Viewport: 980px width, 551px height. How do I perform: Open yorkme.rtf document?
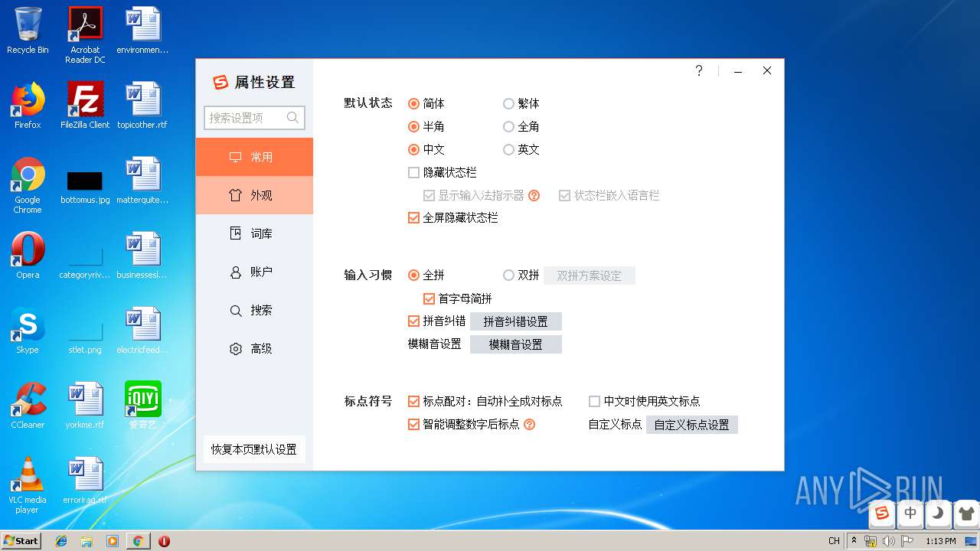pos(85,406)
